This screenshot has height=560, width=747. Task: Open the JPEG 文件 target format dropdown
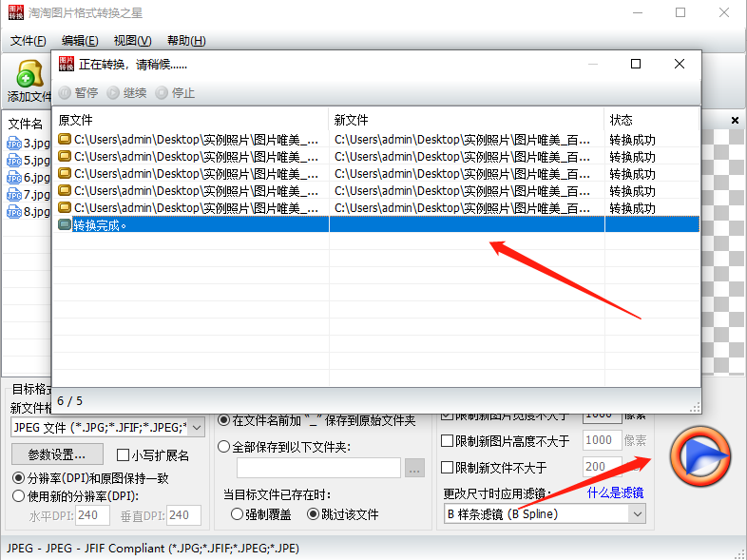pos(106,428)
